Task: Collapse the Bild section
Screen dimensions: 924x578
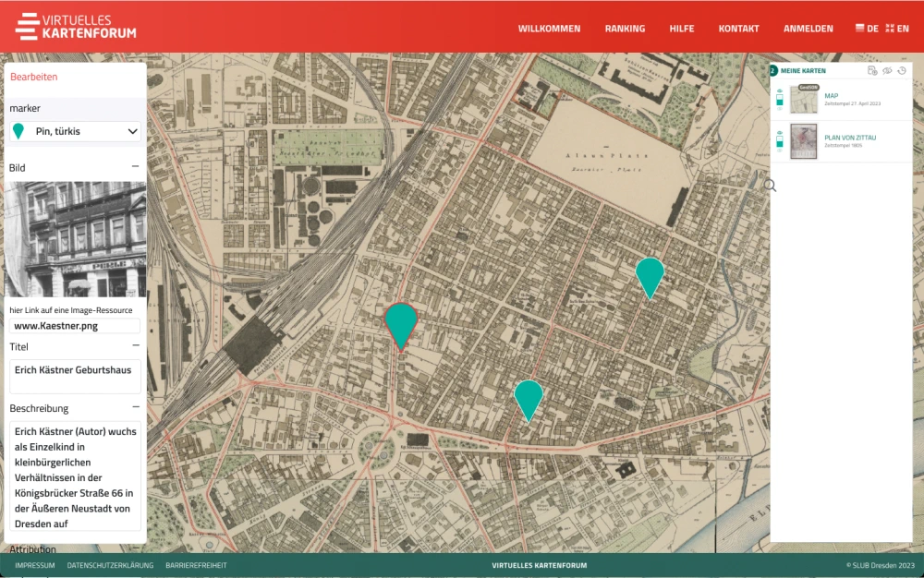Action: coord(136,166)
